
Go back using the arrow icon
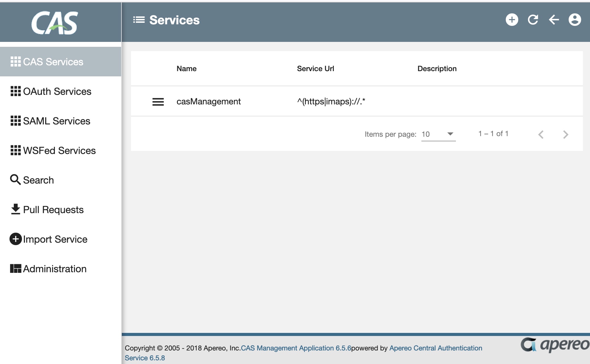(554, 20)
